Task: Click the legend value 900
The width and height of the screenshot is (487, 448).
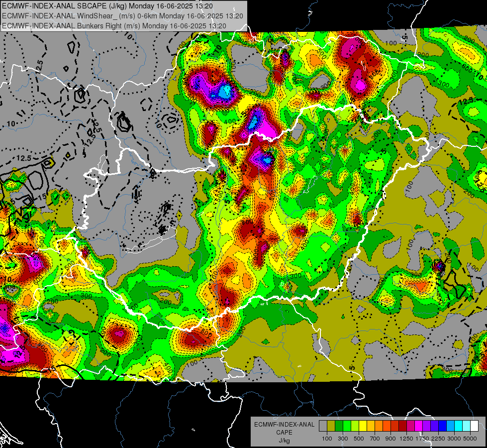Action: point(390,439)
